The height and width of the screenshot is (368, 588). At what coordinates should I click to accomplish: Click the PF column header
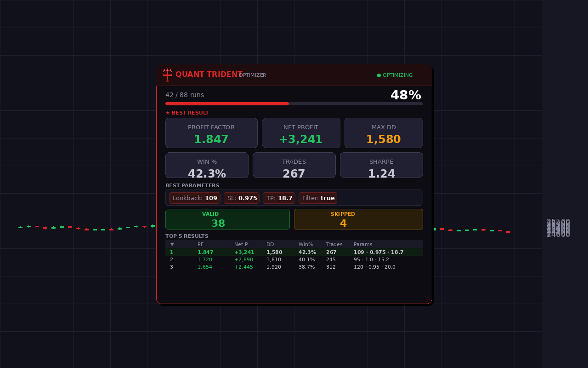(200, 245)
